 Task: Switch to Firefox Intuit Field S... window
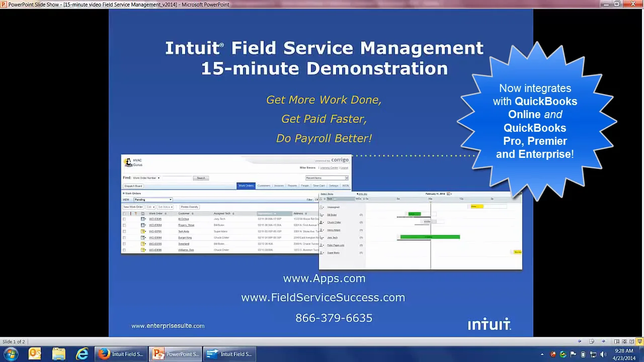click(x=121, y=354)
